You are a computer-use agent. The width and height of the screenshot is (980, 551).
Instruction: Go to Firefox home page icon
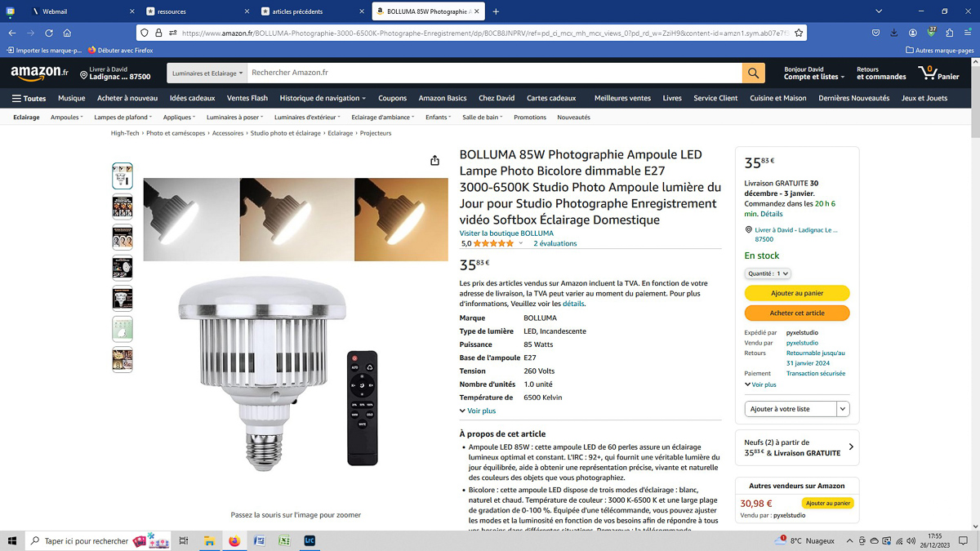pos(67,33)
